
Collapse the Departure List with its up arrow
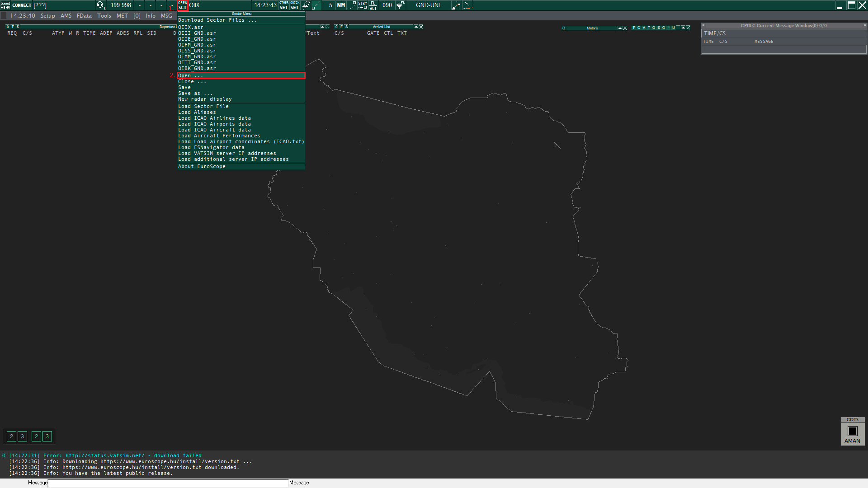[x=322, y=27]
